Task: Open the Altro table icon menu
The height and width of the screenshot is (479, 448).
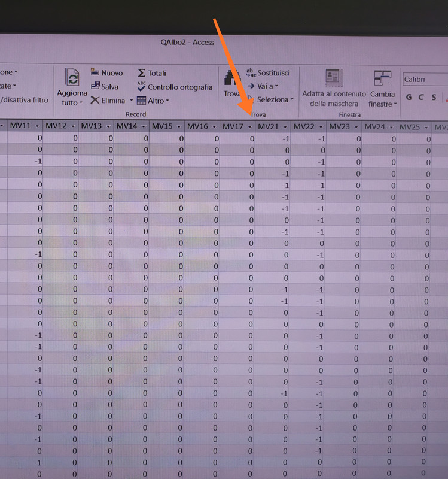Action: click(x=141, y=100)
